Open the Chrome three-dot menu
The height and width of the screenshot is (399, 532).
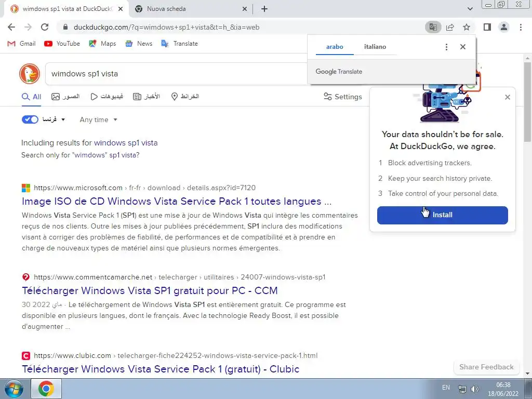pyautogui.click(x=521, y=27)
